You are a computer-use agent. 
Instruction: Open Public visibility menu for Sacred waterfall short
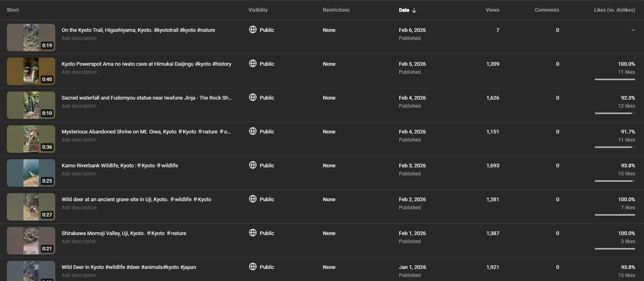coord(267,98)
